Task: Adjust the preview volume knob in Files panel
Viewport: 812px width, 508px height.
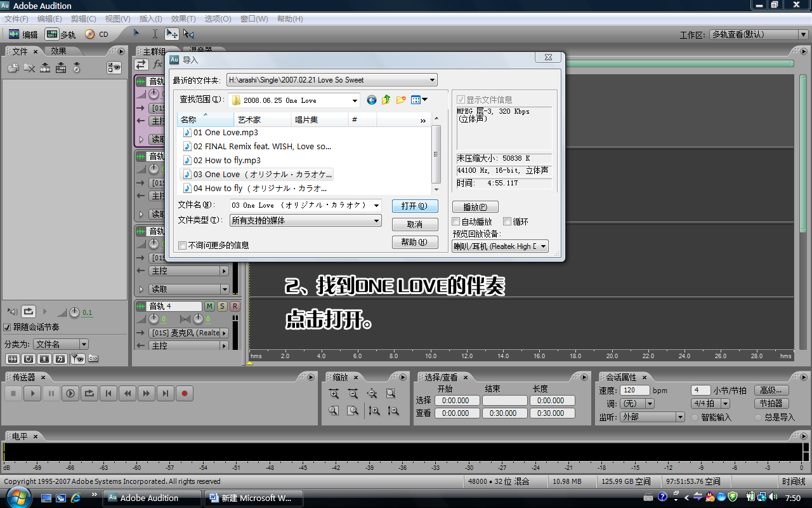Action: (74, 312)
